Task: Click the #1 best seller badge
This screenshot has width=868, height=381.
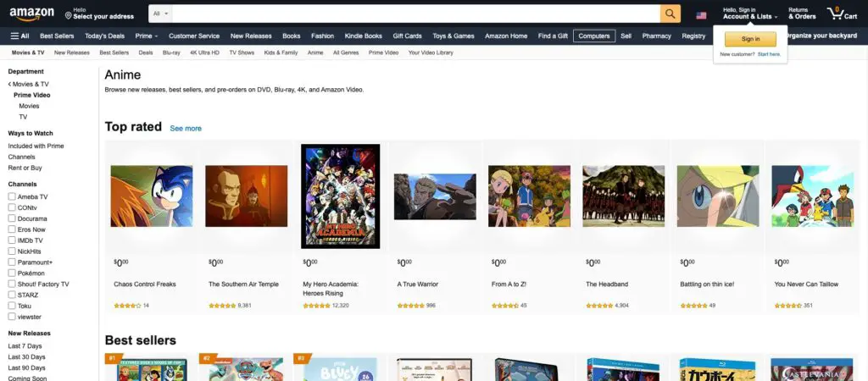Action: pos(113,358)
